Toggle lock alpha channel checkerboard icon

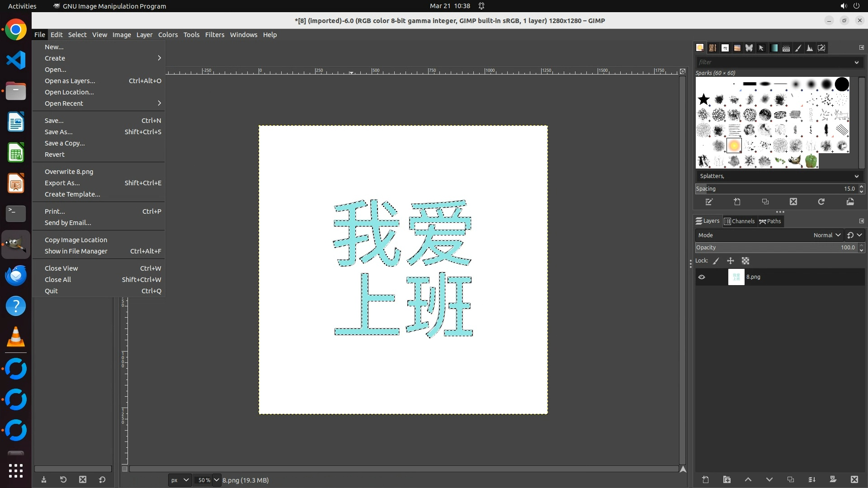coord(745,261)
